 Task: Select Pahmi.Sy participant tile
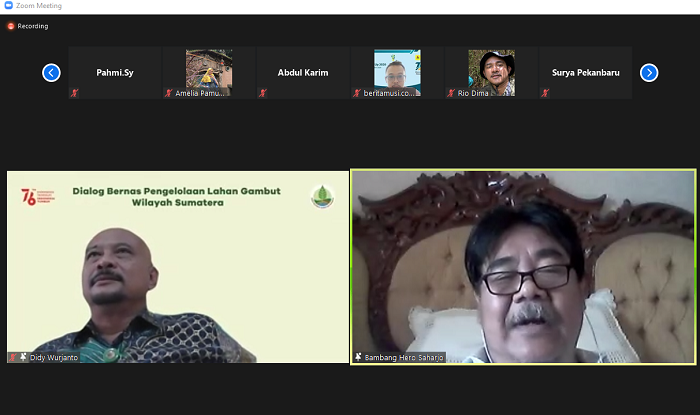coord(115,72)
